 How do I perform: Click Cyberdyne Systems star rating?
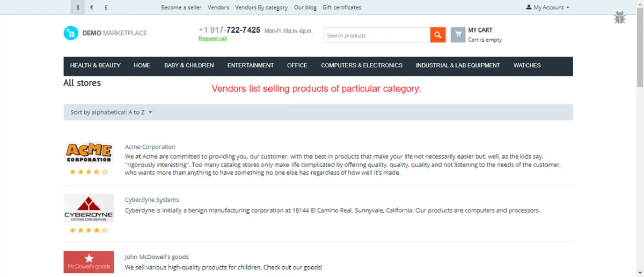pos(89,230)
